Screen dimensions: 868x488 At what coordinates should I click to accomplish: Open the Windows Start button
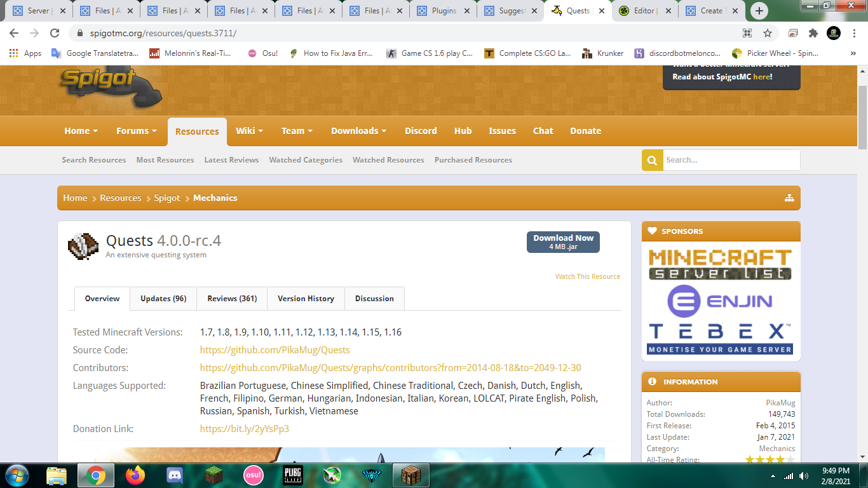17,475
